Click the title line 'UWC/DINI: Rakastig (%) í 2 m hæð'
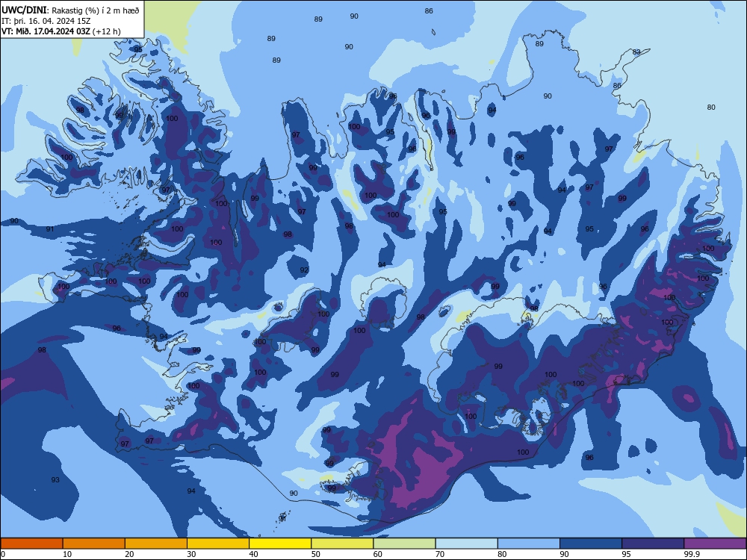 click(70, 10)
